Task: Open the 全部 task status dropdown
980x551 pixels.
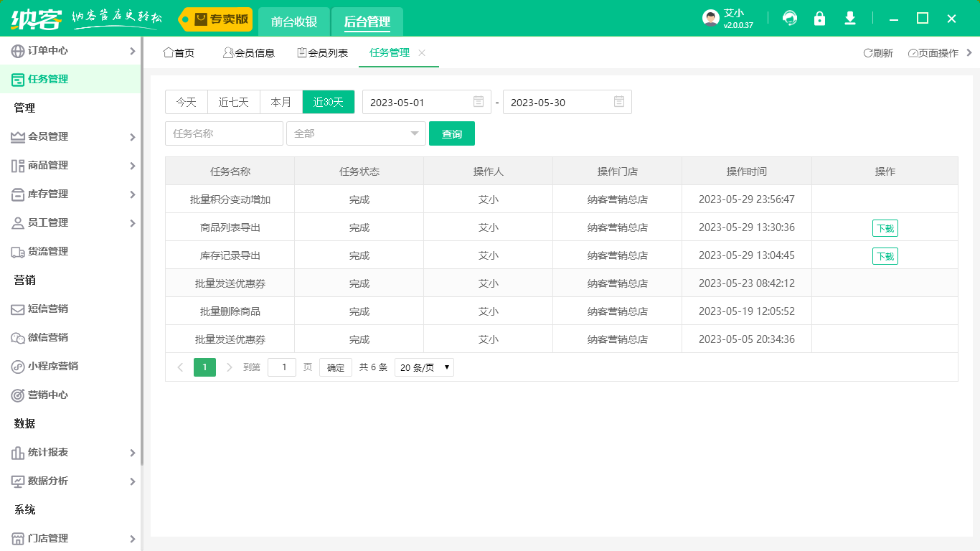Action: tap(356, 133)
